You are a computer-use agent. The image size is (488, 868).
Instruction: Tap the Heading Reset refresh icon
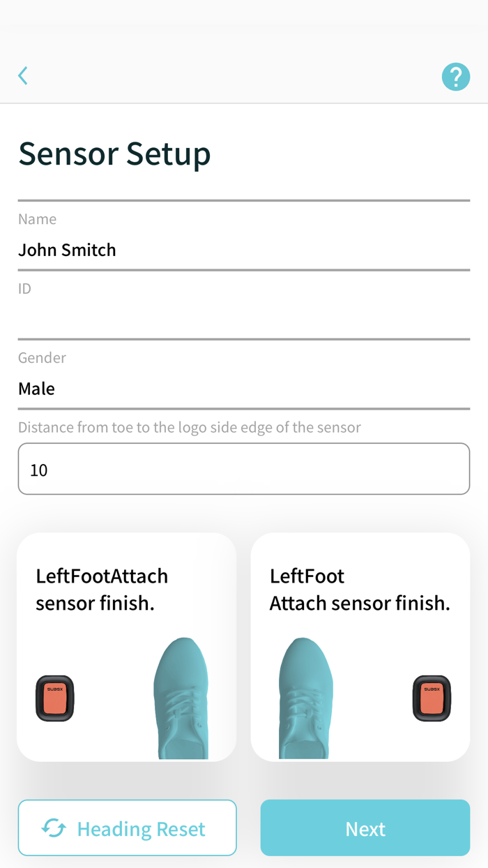[54, 828]
